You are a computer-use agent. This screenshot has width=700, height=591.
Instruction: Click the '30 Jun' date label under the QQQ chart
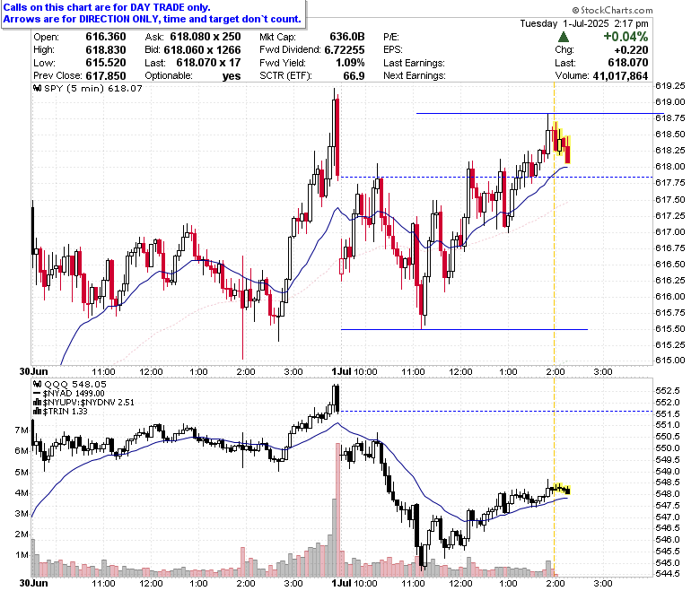pos(33,583)
